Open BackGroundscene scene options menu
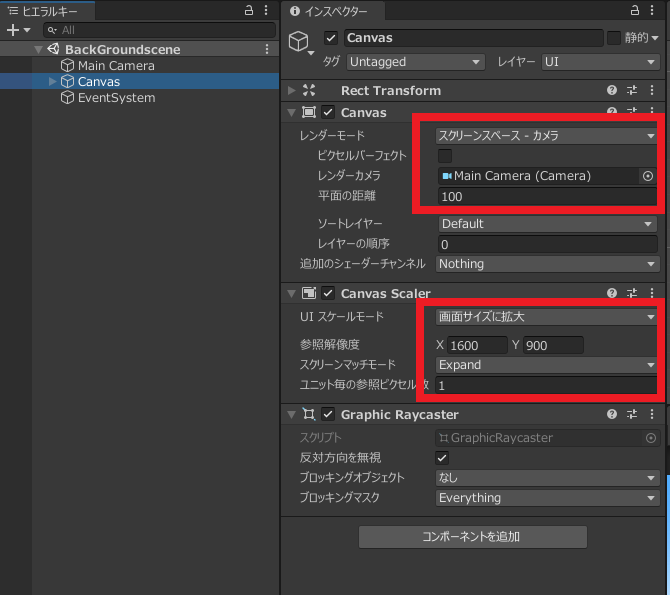 (x=267, y=49)
